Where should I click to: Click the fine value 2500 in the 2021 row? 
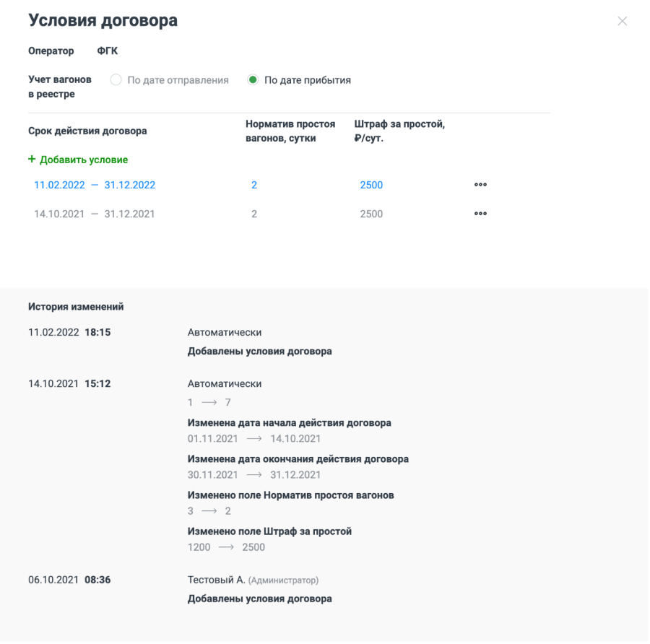tap(371, 214)
